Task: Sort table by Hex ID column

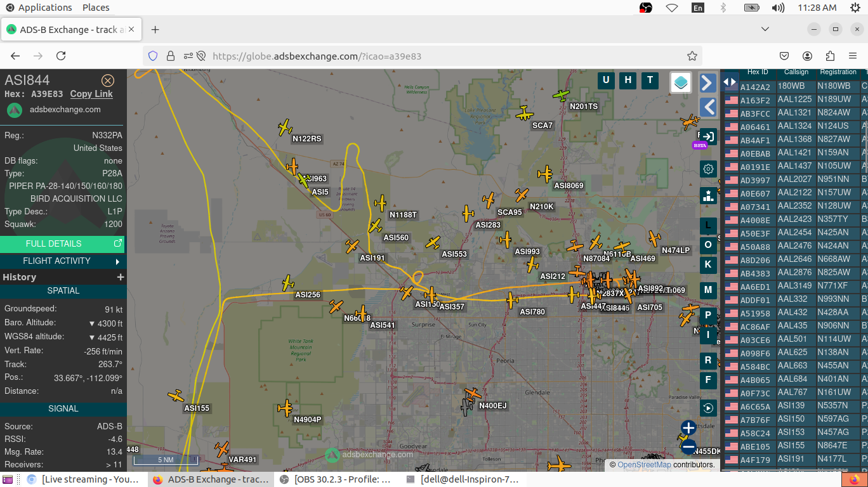Action: 758,72
